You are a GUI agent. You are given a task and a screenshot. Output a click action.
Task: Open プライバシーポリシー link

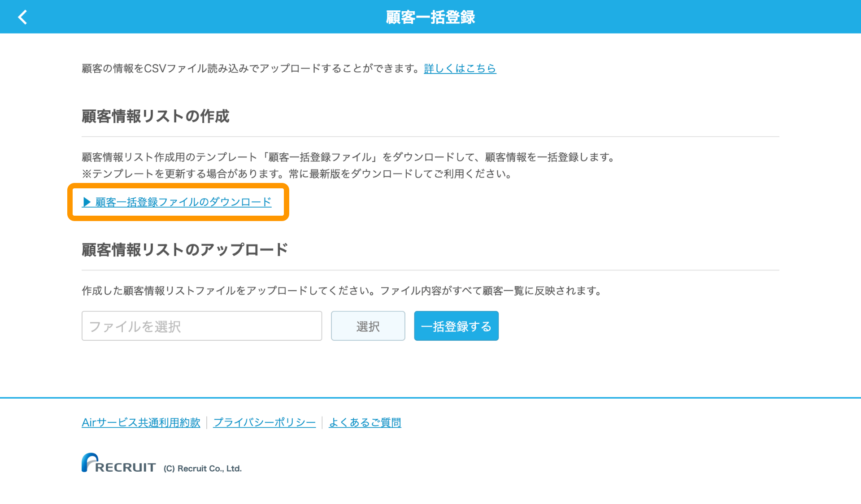[264, 422]
